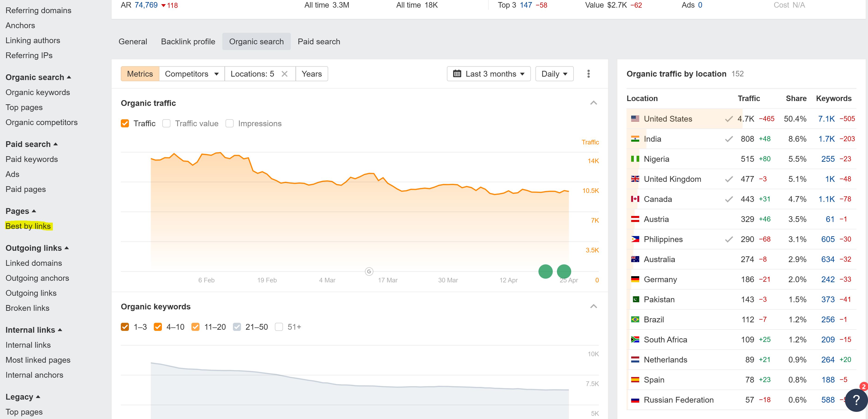This screenshot has width=868, height=419.
Task: Enable the 51+ keyword positions checkbox
Action: [x=279, y=327]
